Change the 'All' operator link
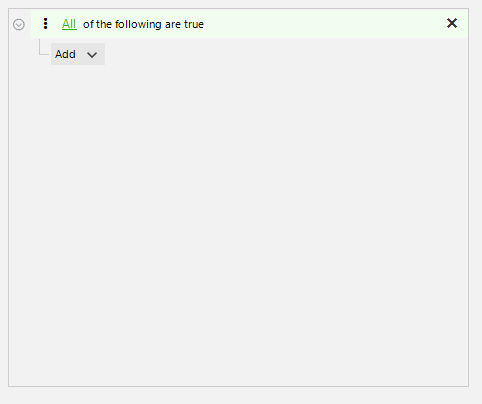 69,24
